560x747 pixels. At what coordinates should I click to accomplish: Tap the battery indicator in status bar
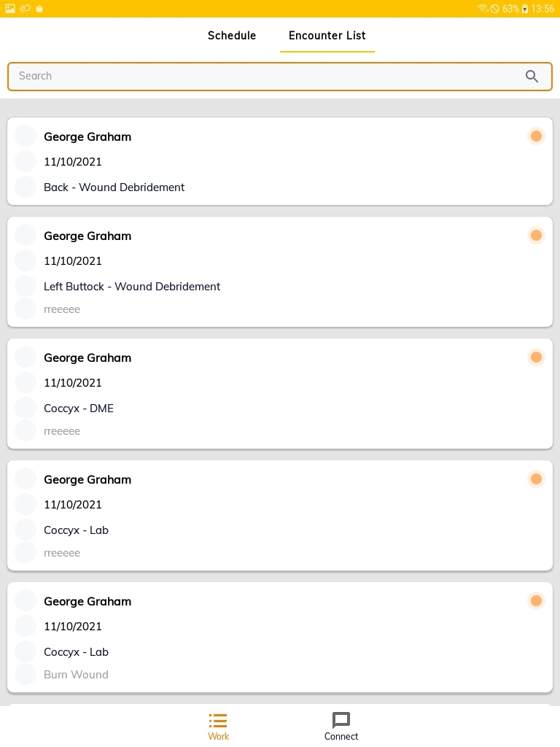525,9
